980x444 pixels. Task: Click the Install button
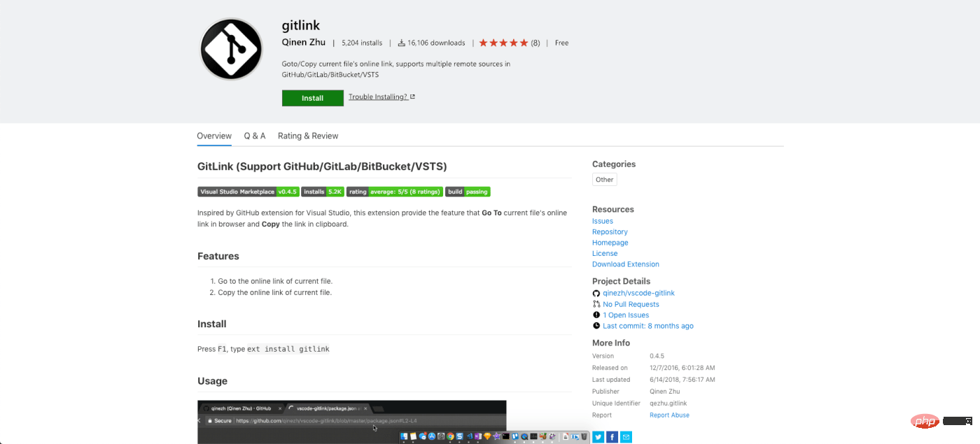pyautogui.click(x=313, y=98)
